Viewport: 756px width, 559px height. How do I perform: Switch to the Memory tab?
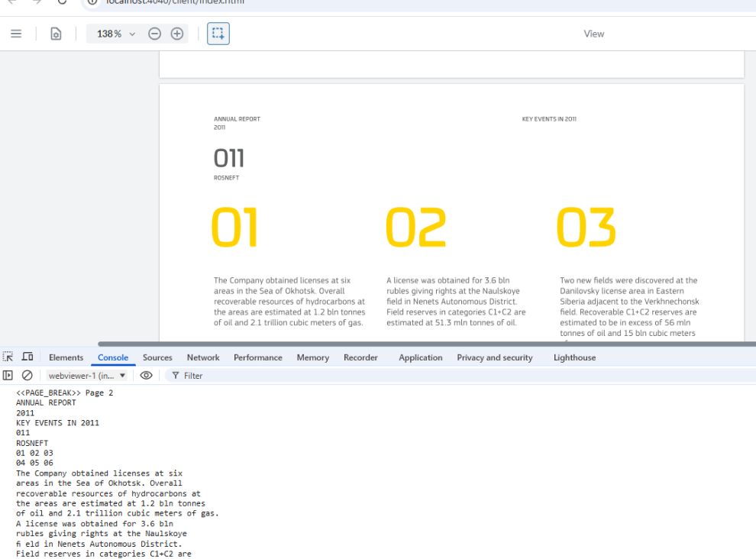point(313,357)
